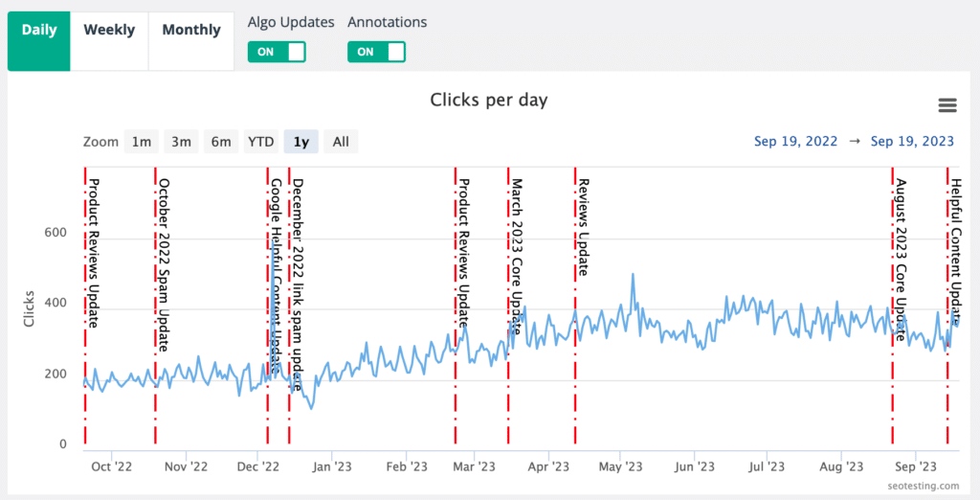Click the 'Zoom' label text
Screen dimensions: 980x500
coord(100,142)
